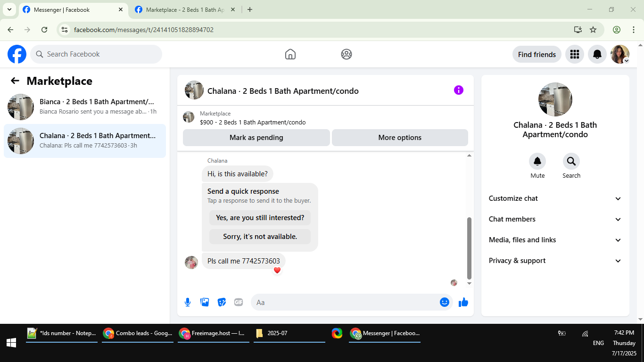Image resolution: width=644 pixels, height=362 pixels.
Task: Open the $900 Marketplace listing link
Action: [253, 122]
